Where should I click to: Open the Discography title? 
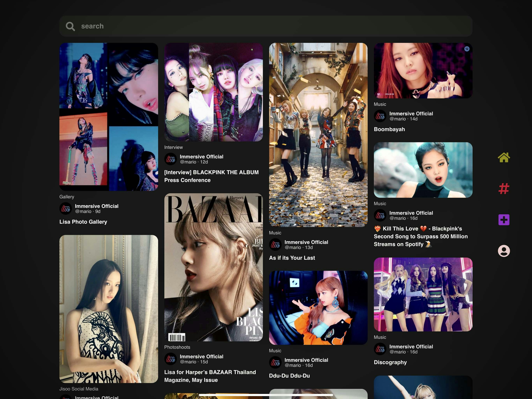click(x=390, y=362)
